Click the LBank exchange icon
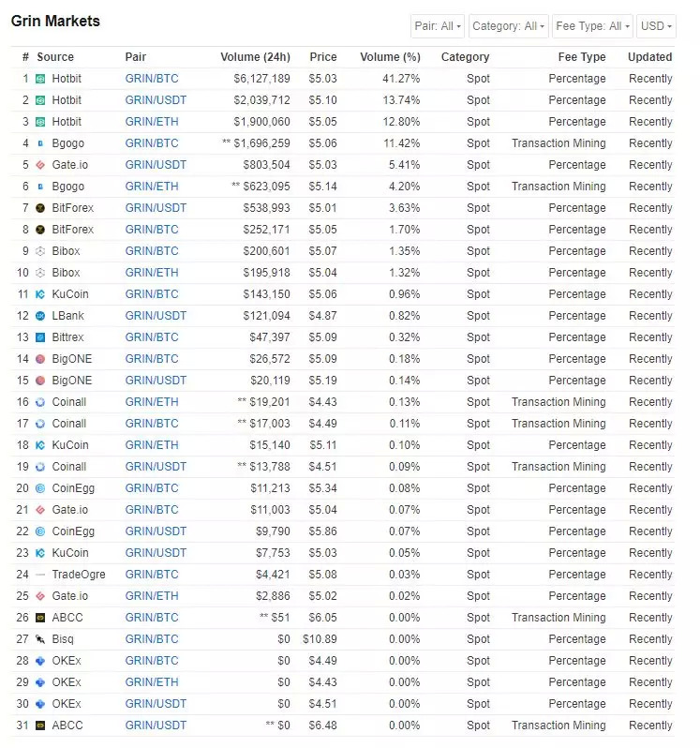 click(x=40, y=316)
